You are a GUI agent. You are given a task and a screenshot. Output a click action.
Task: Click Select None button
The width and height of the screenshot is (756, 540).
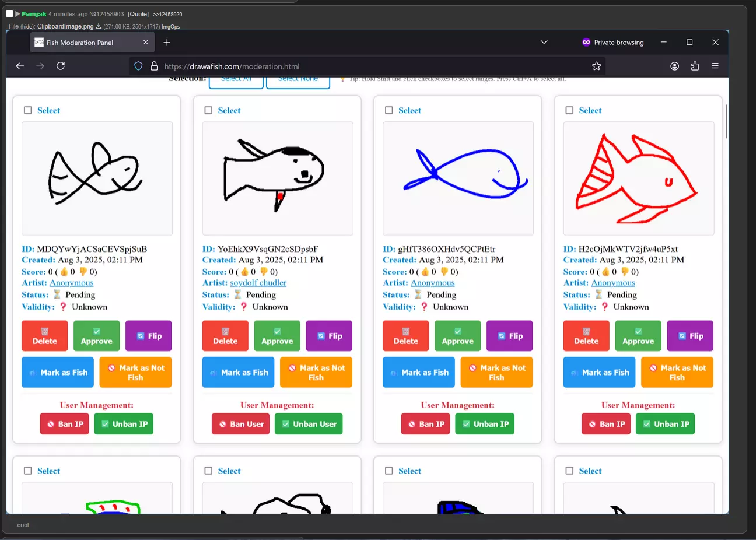[298, 82]
